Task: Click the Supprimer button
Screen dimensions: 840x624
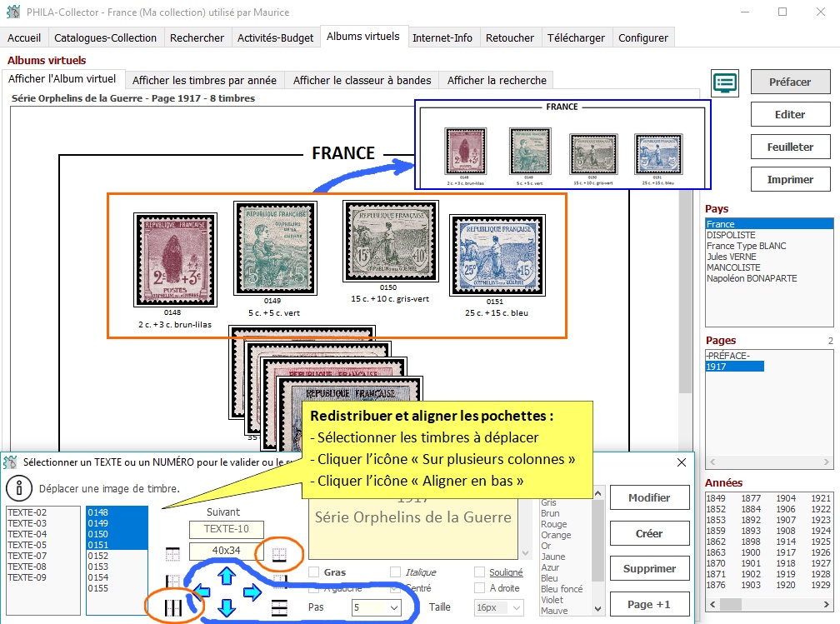Action: [x=649, y=569]
